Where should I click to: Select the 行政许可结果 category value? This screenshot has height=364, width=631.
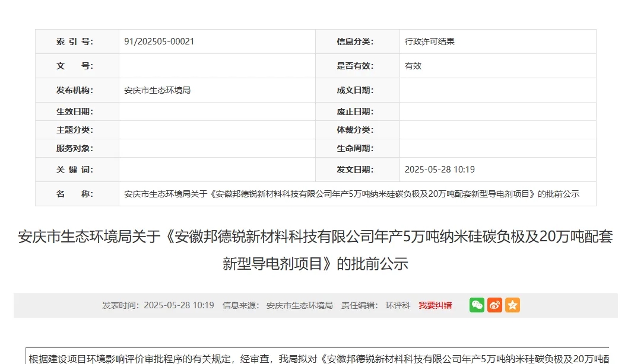(429, 41)
